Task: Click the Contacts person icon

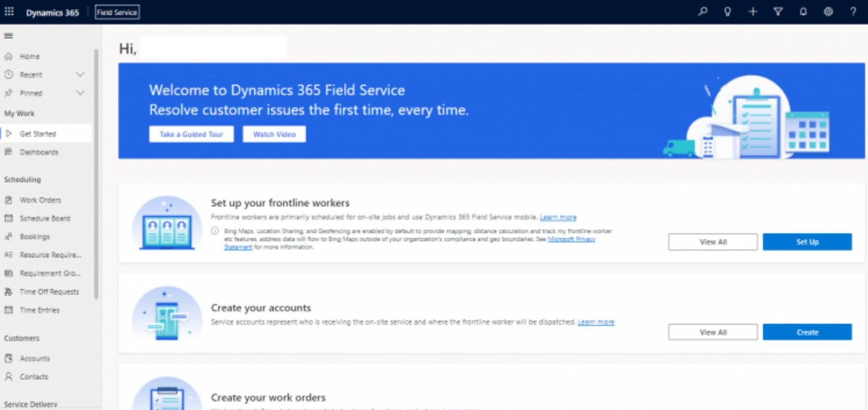Action: pyautogui.click(x=8, y=377)
